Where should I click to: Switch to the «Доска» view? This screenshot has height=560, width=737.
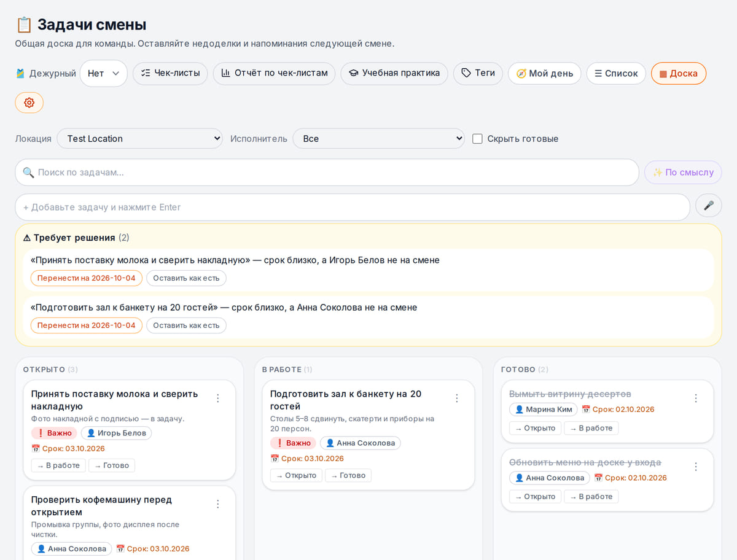point(679,73)
